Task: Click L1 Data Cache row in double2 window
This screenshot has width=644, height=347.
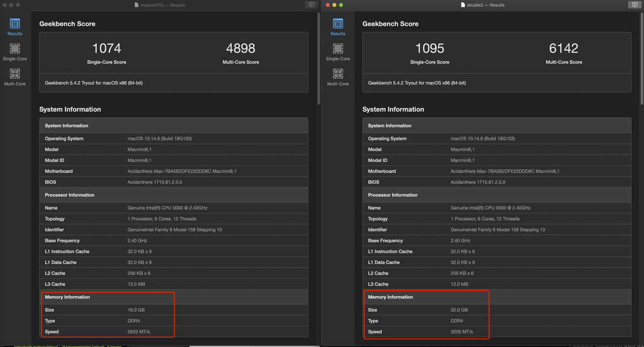Action: pyautogui.click(x=497, y=262)
